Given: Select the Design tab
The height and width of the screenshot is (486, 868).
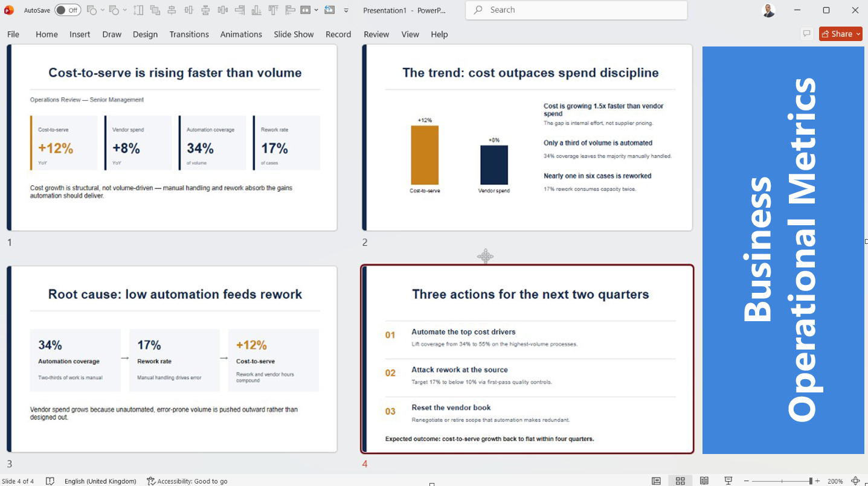Looking at the screenshot, I should pos(145,34).
